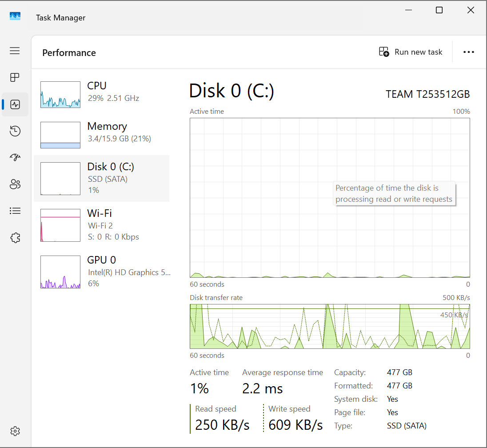
Task: Click the 'Disk 0 (C:)' large title
Action: tap(232, 91)
